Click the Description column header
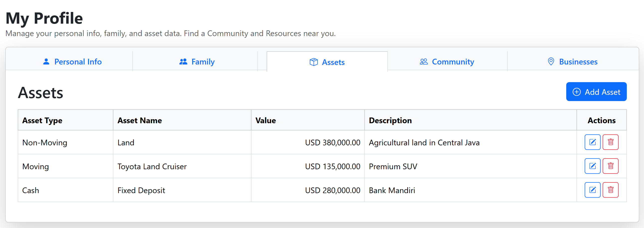Viewport: 644px width, 228px height. pos(390,120)
